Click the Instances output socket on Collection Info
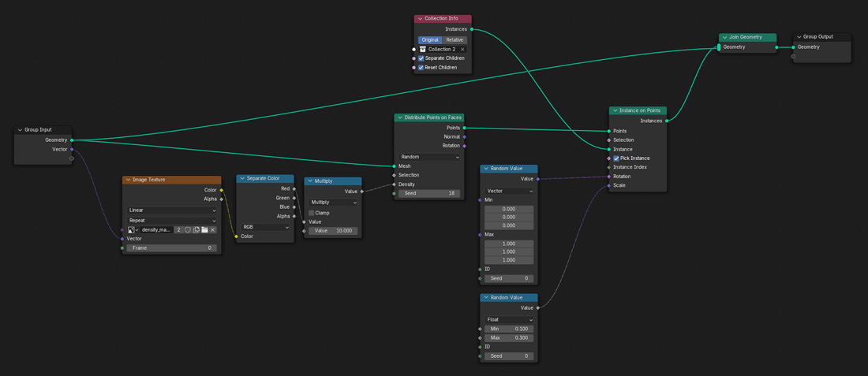Viewport: 868px width, 376px height. (x=472, y=29)
